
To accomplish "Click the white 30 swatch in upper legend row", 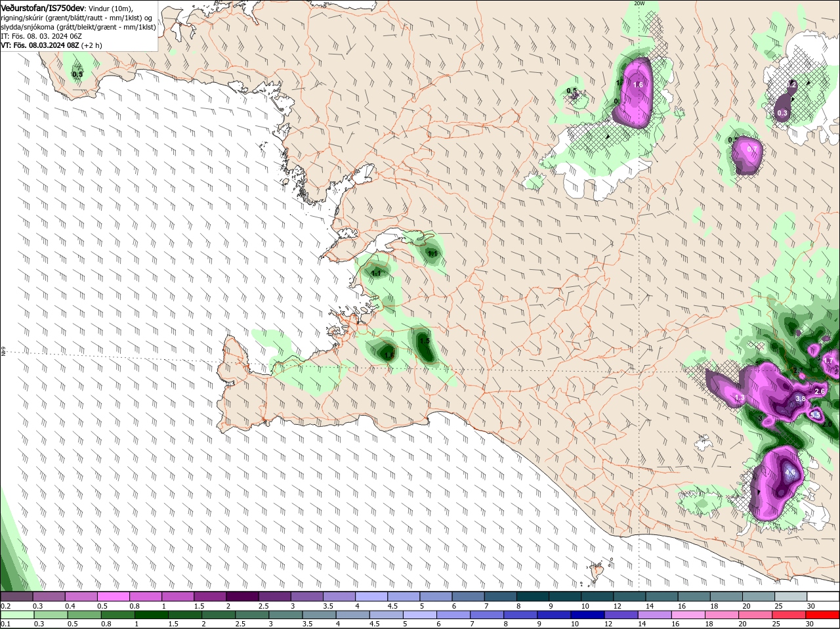I will click(x=823, y=596).
